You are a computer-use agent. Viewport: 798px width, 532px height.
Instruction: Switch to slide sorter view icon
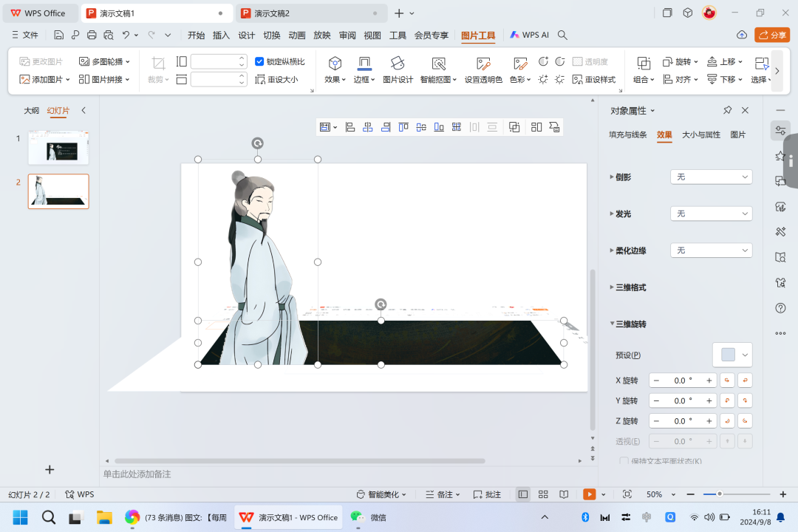543,494
